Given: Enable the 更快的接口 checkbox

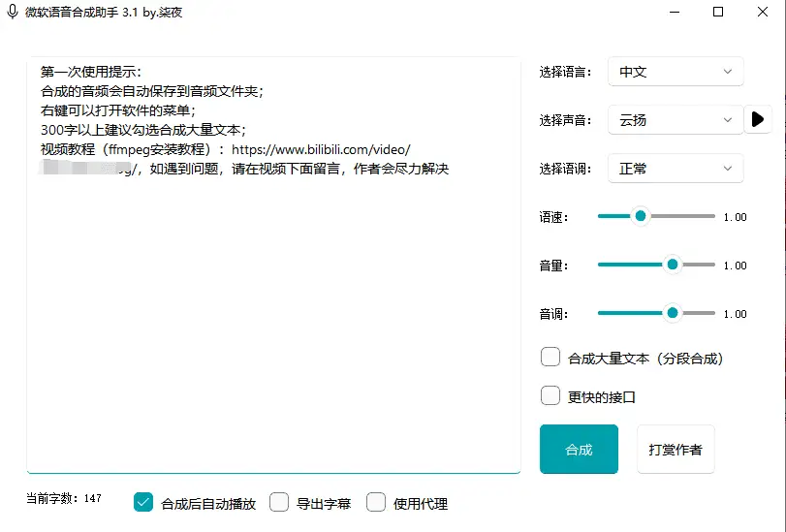Looking at the screenshot, I should (550, 395).
